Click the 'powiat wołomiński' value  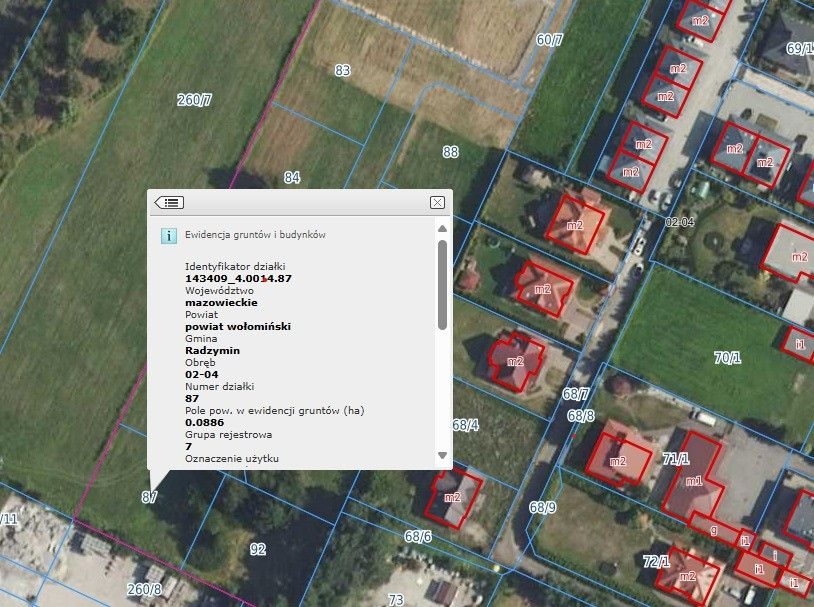pyautogui.click(x=238, y=327)
